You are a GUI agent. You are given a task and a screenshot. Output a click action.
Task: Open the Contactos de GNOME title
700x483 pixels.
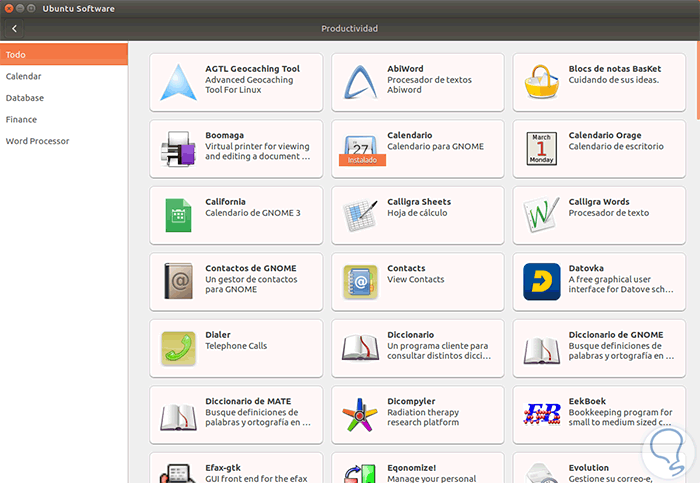pyautogui.click(x=251, y=268)
